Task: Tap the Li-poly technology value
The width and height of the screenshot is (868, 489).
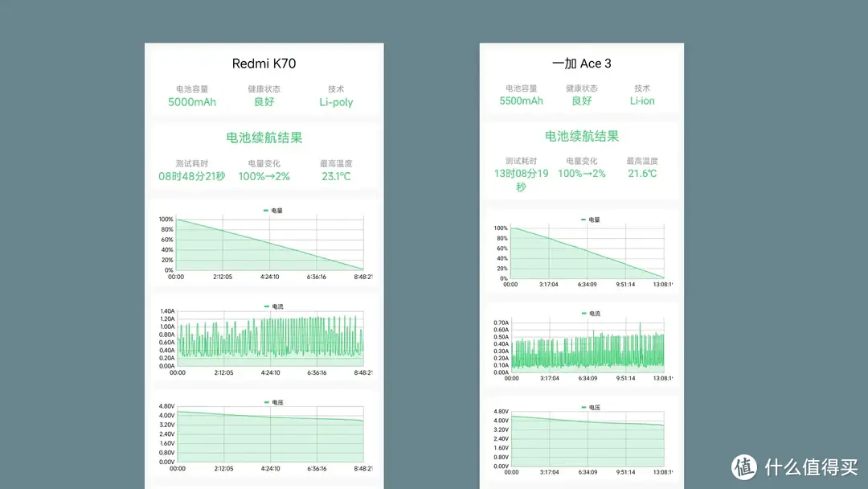Action: 336,102
